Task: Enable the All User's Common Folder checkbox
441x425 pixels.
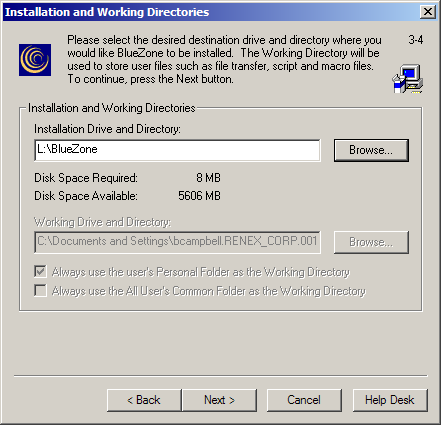Action: tap(40, 290)
